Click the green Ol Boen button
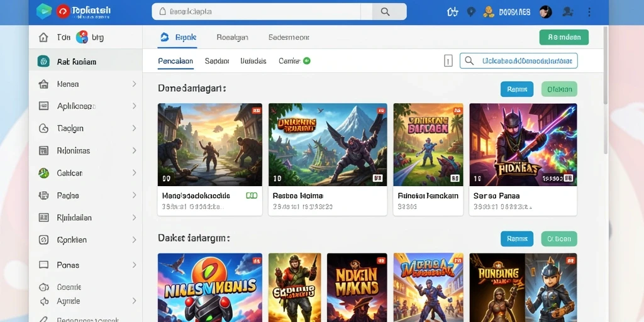This screenshot has height=322, width=644. 559,238
